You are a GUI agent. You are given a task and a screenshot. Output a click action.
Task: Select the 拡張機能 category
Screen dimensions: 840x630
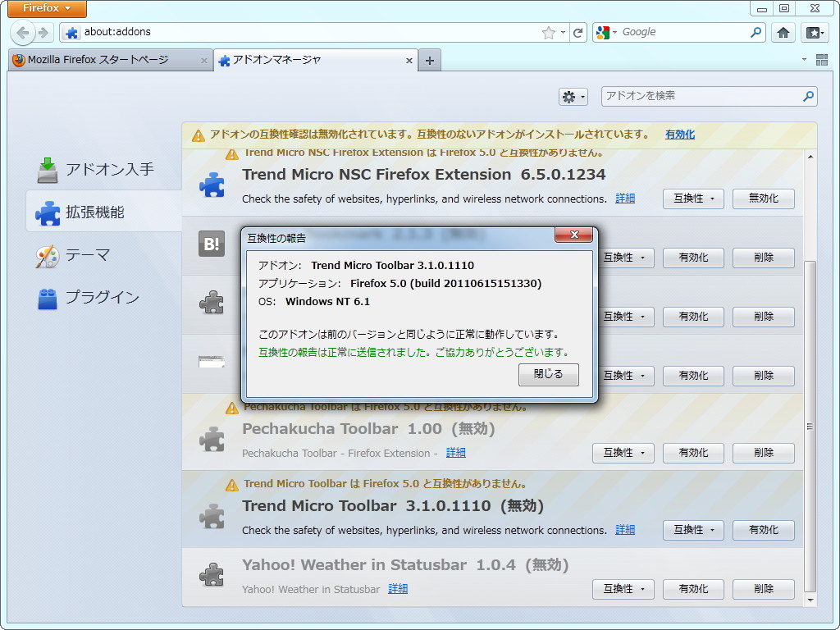click(x=104, y=212)
